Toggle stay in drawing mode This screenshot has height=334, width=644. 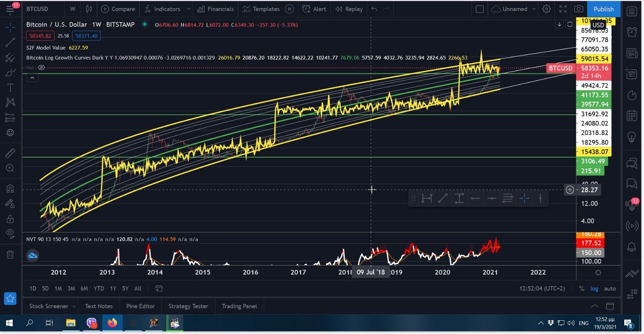coord(10,204)
